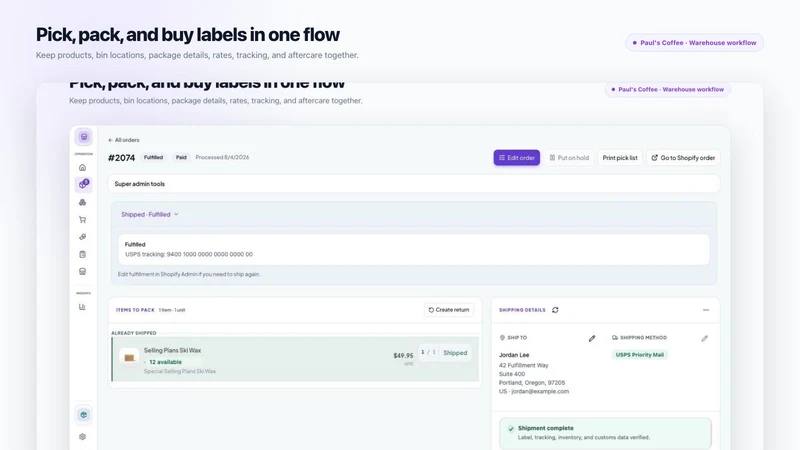Open the shopping cart sidebar icon
Screen dimensions: 800x450
coord(82,219)
